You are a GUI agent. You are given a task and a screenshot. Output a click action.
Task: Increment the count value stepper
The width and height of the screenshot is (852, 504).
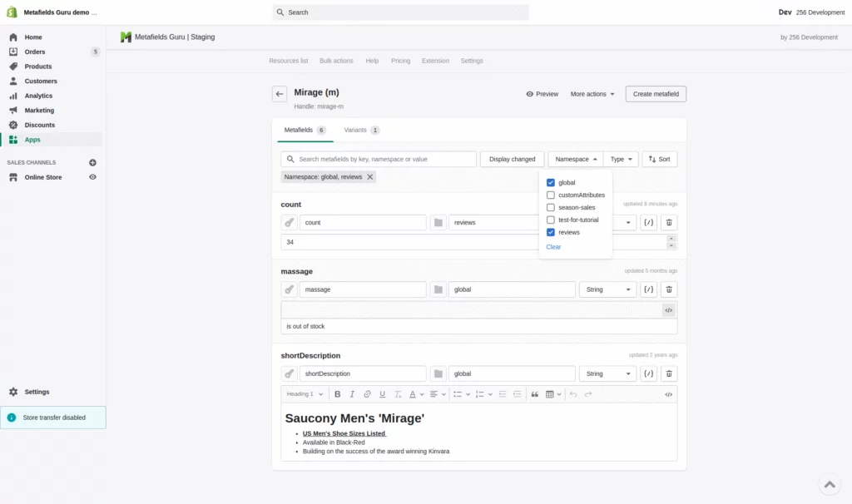point(671,239)
